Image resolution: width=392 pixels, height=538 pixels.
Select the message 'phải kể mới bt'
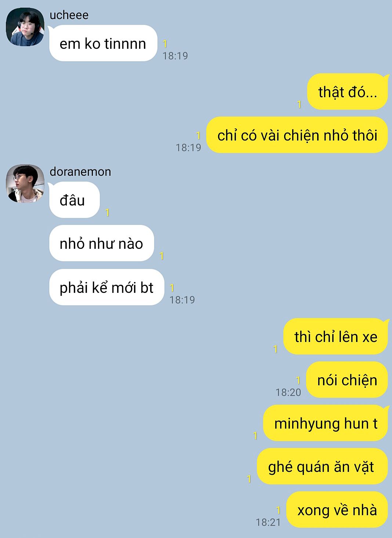tap(106, 287)
